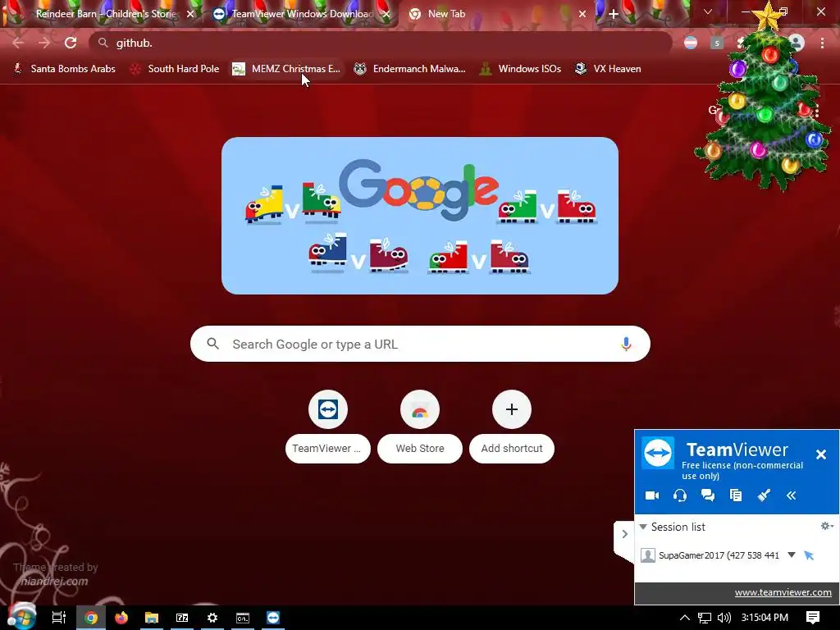Click the striped flag extension icon

tap(691, 43)
